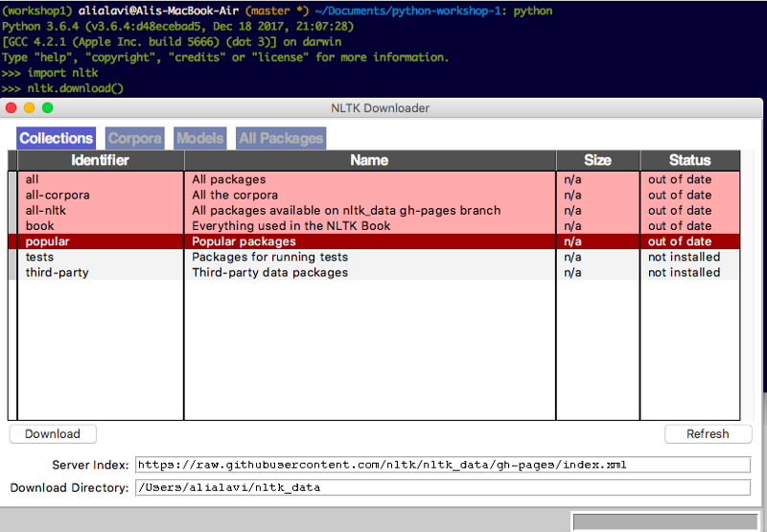Click the Download button
The height and width of the screenshot is (532, 767).
coord(53,433)
